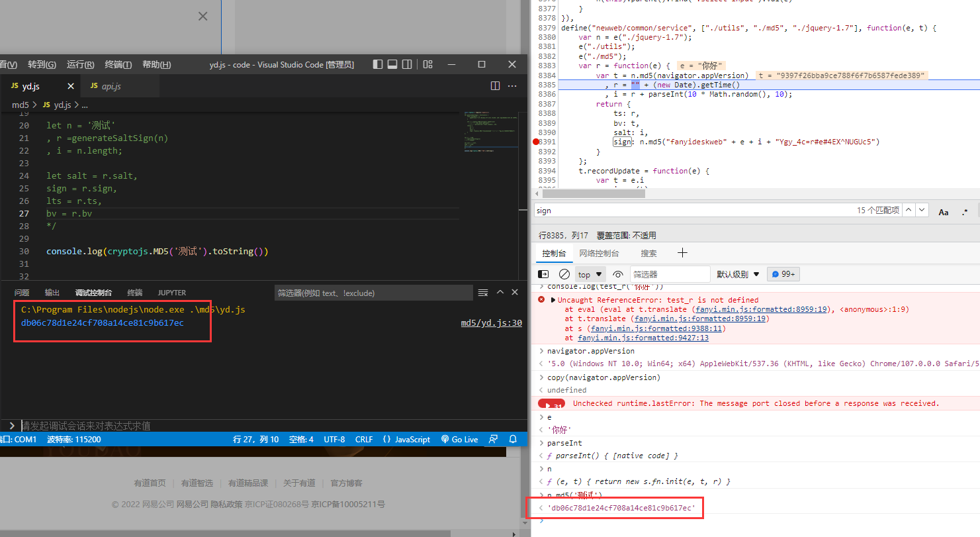The height and width of the screenshot is (537, 980).
Task: Click 有道首页 footer link
Action: [x=150, y=483]
